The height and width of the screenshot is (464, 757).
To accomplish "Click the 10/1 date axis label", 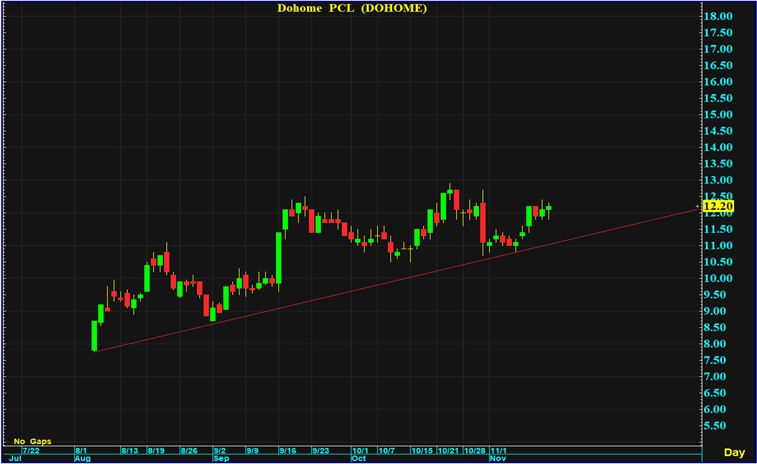I will tap(360, 450).
